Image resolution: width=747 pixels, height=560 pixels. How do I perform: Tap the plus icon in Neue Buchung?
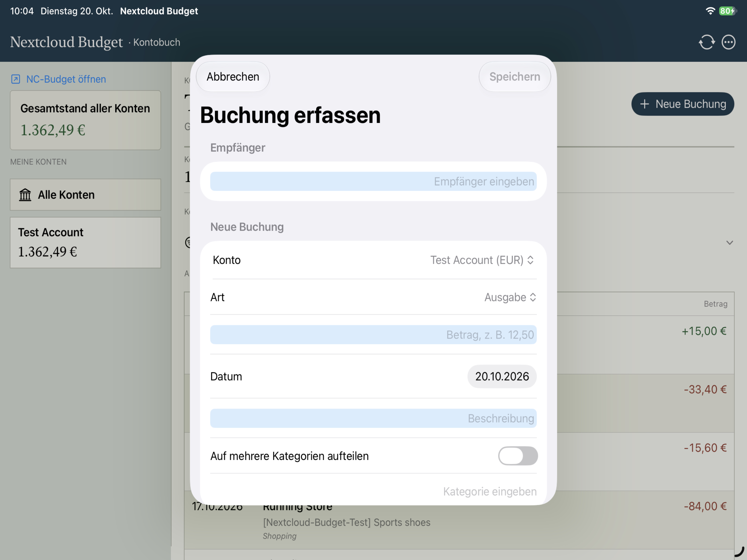coord(644,104)
